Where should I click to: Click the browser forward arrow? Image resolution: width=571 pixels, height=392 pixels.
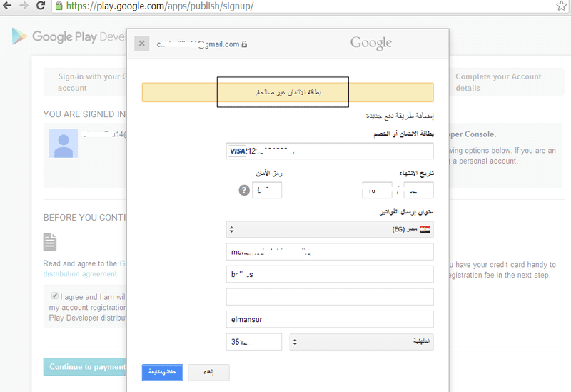click(24, 6)
